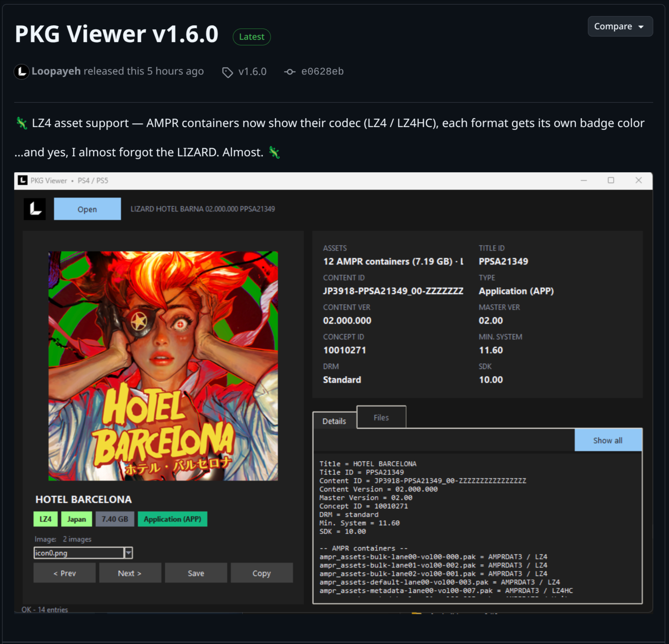Copy the current image
The height and width of the screenshot is (644, 669).
(x=261, y=573)
